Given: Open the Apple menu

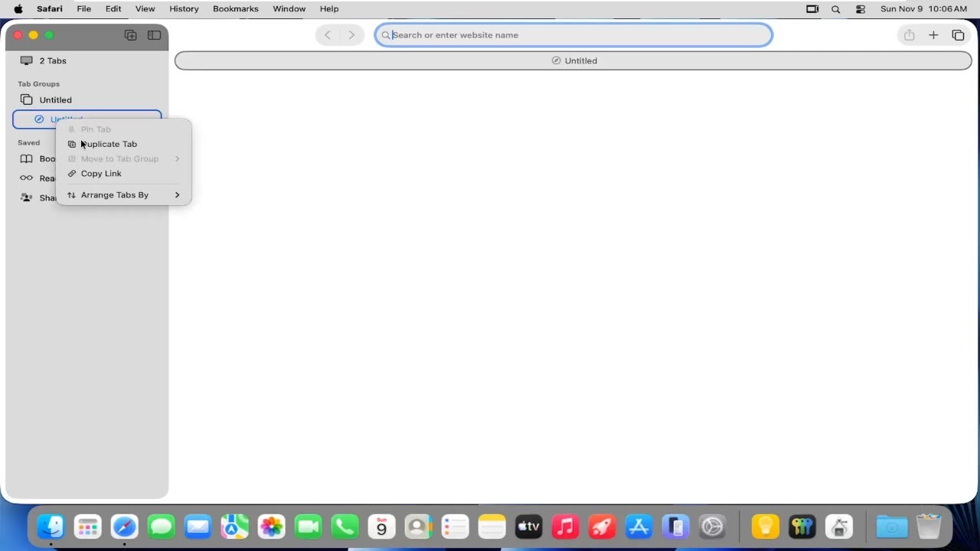Looking at the screenshot, I should (x=18, y=9).
